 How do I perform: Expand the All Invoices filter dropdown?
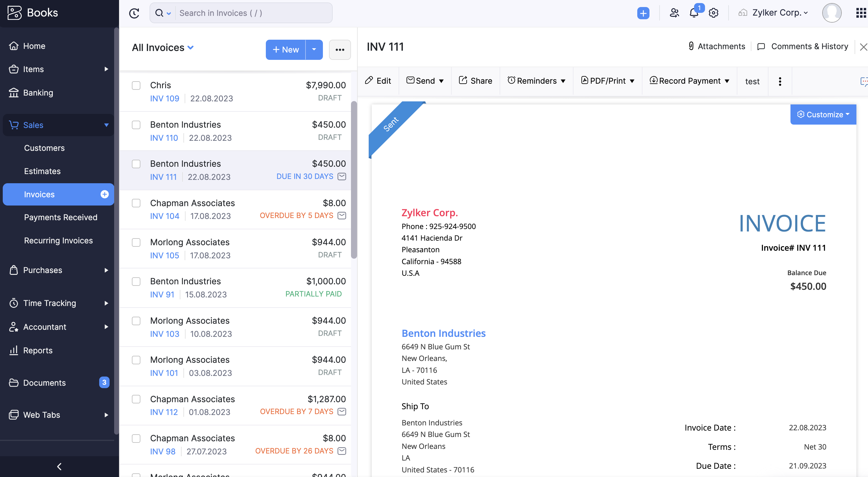click(191, 48)
